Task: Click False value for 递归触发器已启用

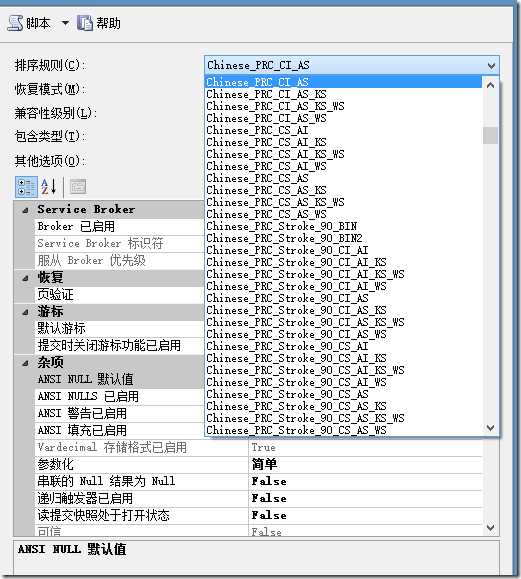Action: click(269, 499)
